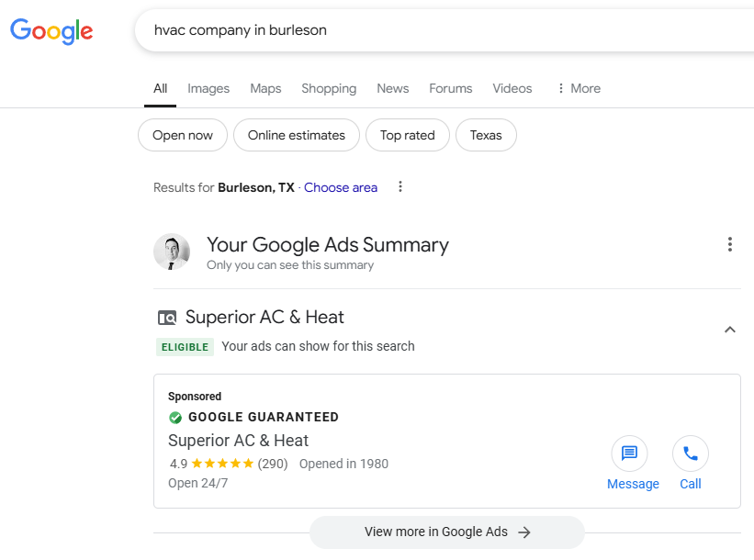Click the Sponsored label
Screen dimensions: 754x560
click(195, 397)
